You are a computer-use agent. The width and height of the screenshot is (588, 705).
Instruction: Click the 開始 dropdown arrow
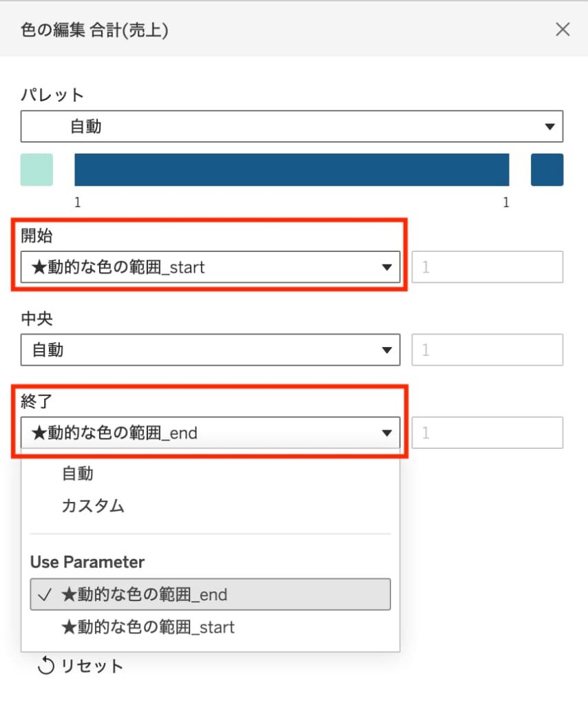coord(387,267)
